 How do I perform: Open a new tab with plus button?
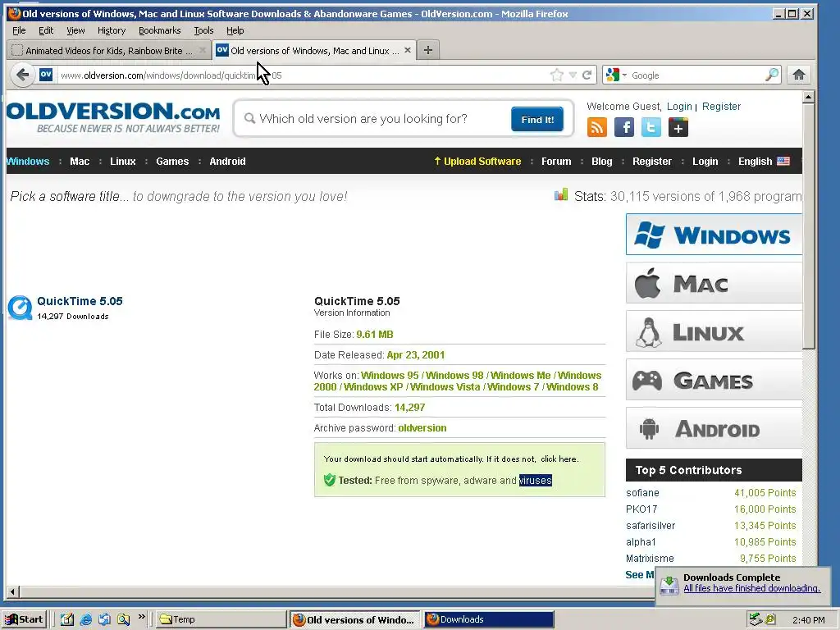[427, 50]
